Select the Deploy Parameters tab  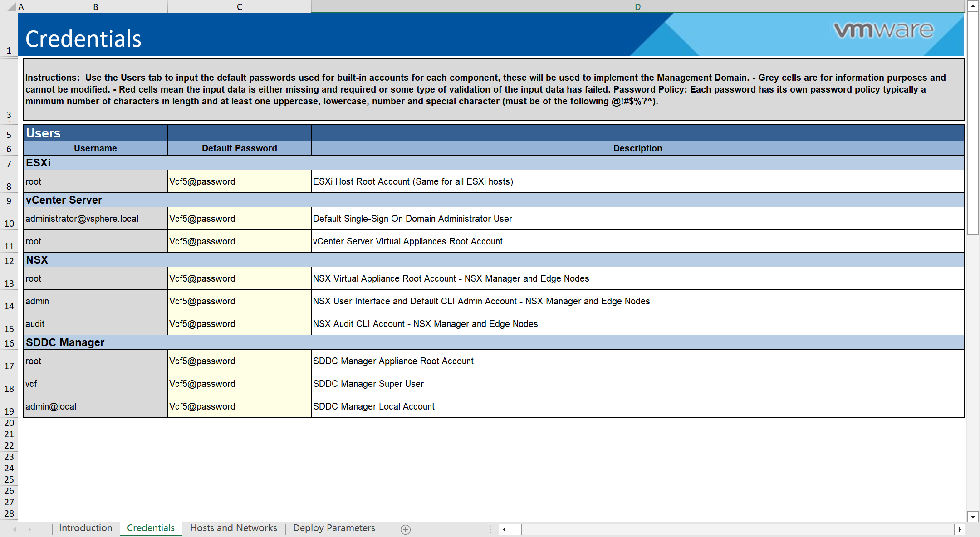click(334, 528)
